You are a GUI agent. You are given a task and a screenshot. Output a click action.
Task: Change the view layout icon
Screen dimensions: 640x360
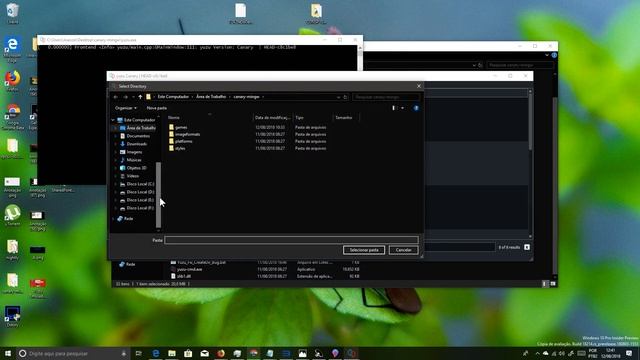click(394, 108)
